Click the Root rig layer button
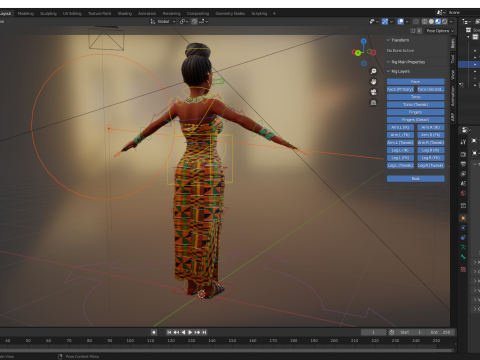480x360 pixels. pos(416,179)
